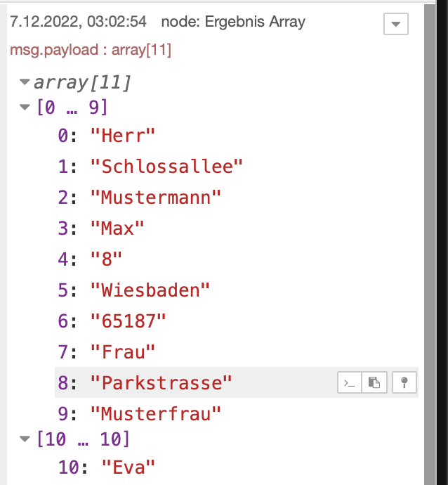The image size is (448, 485).
Task: Pin the Parkstrasse entry open
Action: point(404,382)
